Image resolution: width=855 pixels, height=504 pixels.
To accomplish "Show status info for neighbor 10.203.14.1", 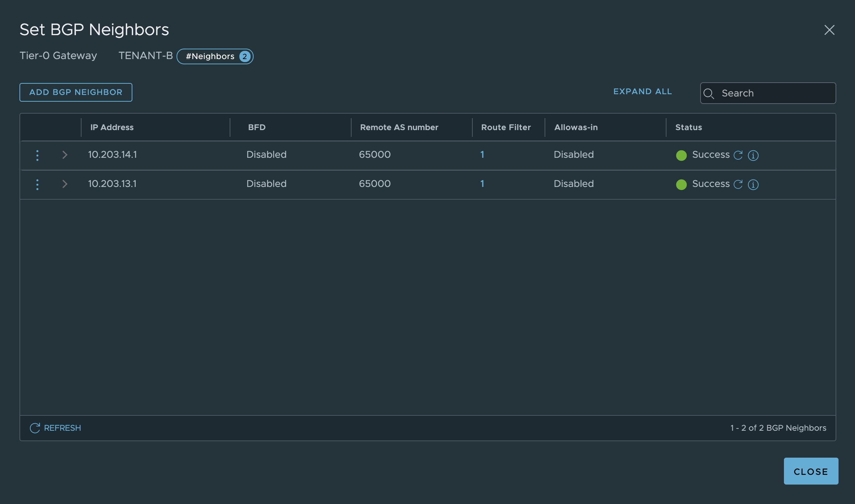I will (753, 155).
